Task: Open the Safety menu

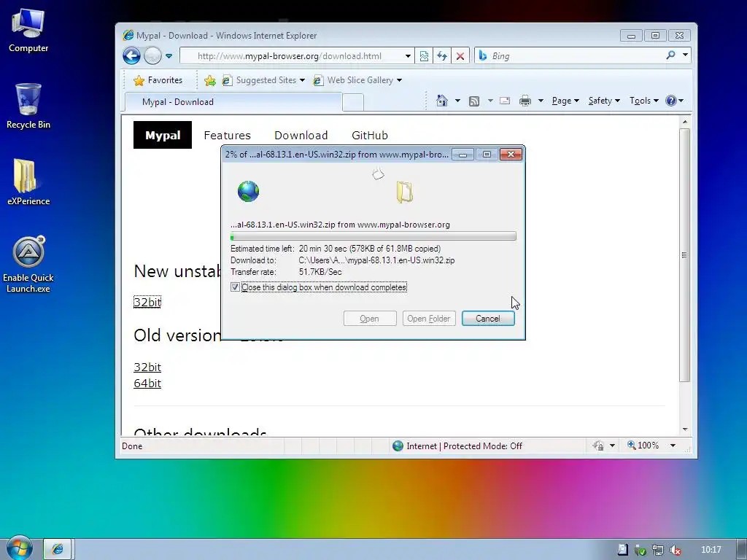Action: (x=604, y=101)
